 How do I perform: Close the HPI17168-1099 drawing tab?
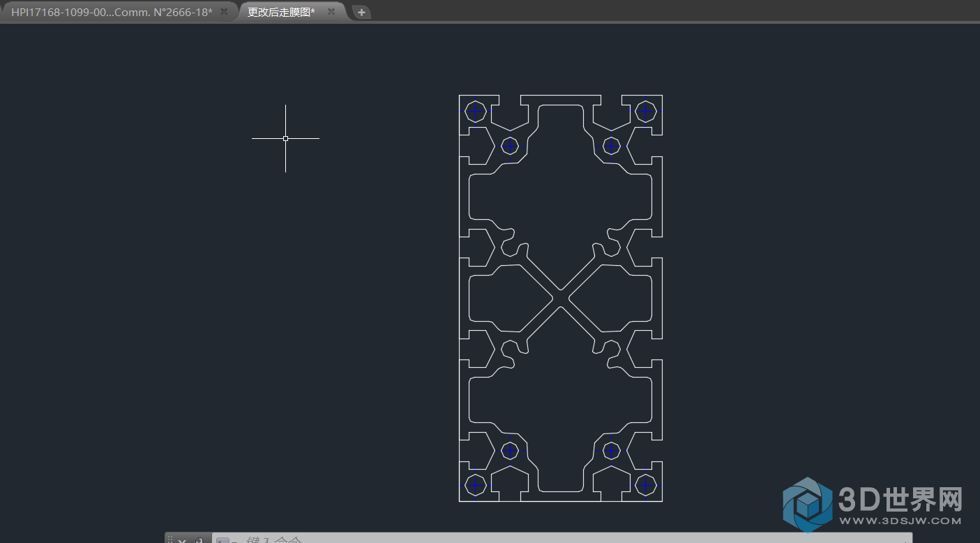point(224,12)
